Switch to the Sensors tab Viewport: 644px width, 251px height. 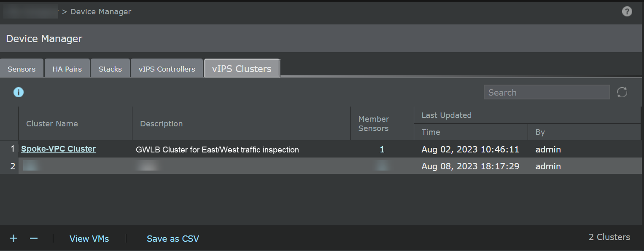click(22, 69)
